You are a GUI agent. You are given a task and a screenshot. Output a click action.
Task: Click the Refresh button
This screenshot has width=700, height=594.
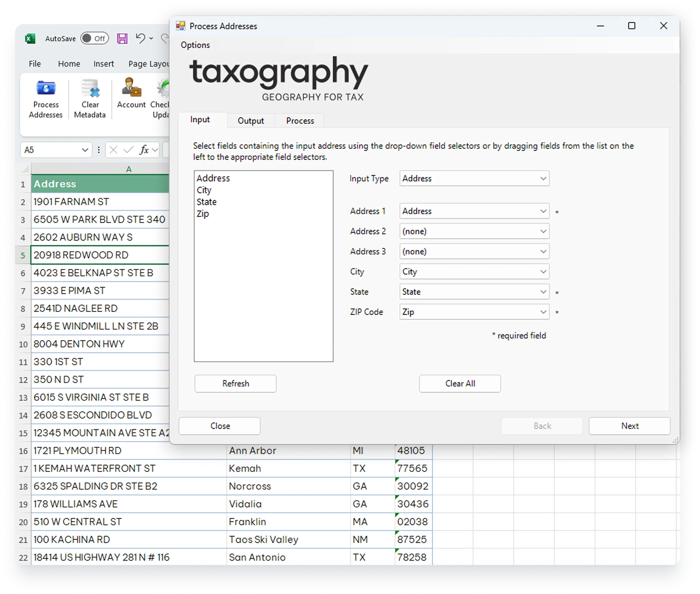[235, 384]
